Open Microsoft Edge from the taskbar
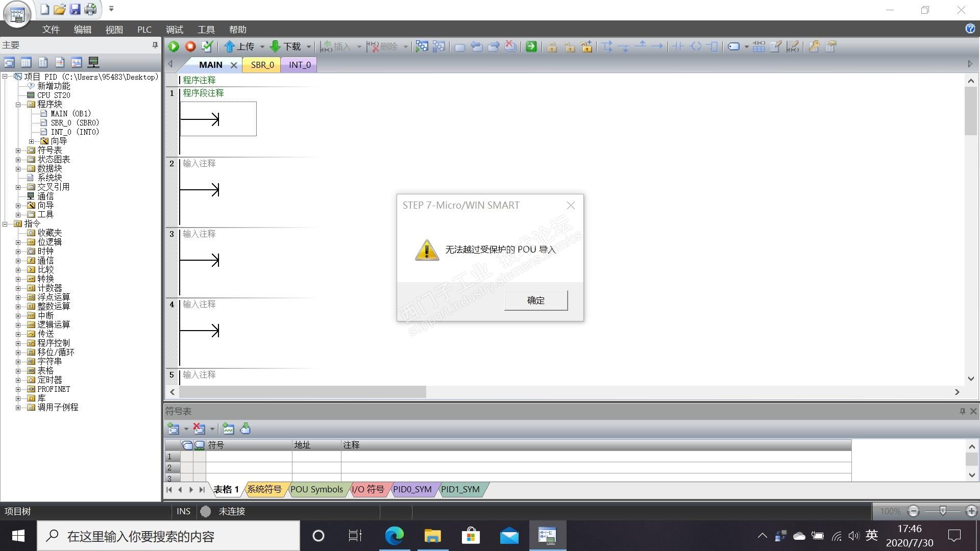Viewport: 980px width, 551px height. click(x=394, y=536)
